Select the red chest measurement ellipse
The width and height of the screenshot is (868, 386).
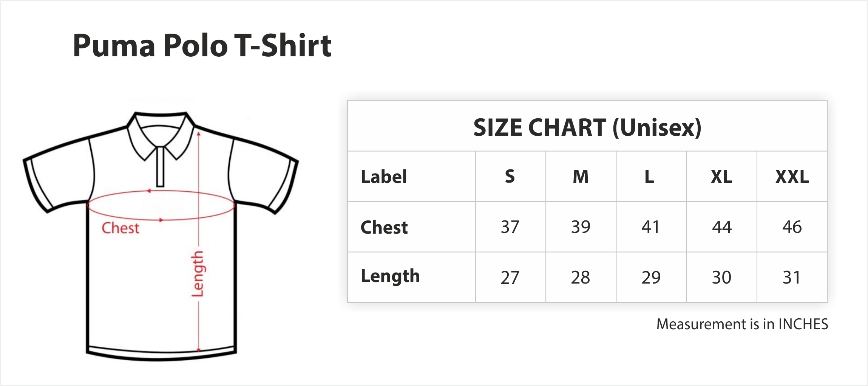[161, 205]
